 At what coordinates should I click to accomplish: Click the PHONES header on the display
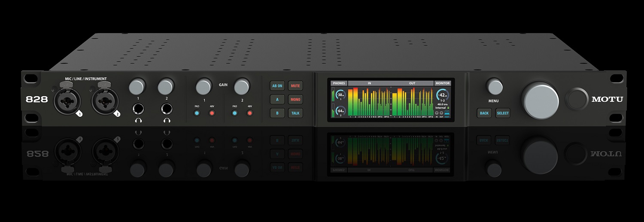339,83
